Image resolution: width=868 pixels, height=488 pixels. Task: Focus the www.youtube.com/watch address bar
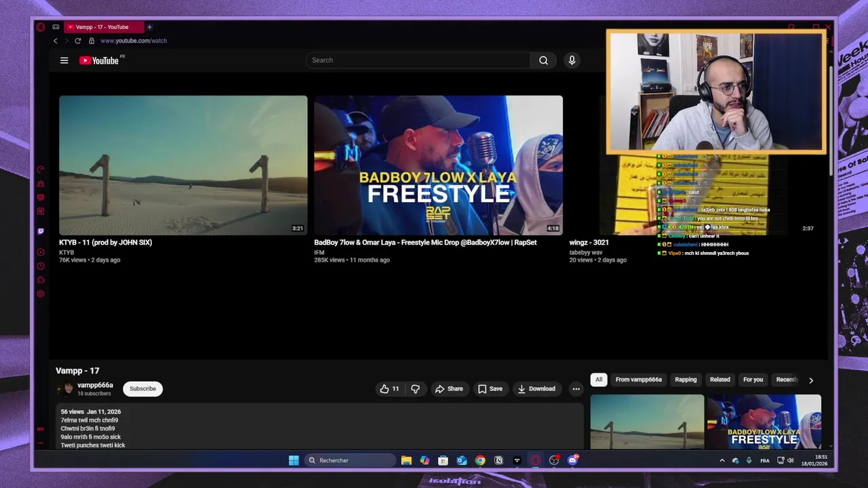tap(134, 41)
